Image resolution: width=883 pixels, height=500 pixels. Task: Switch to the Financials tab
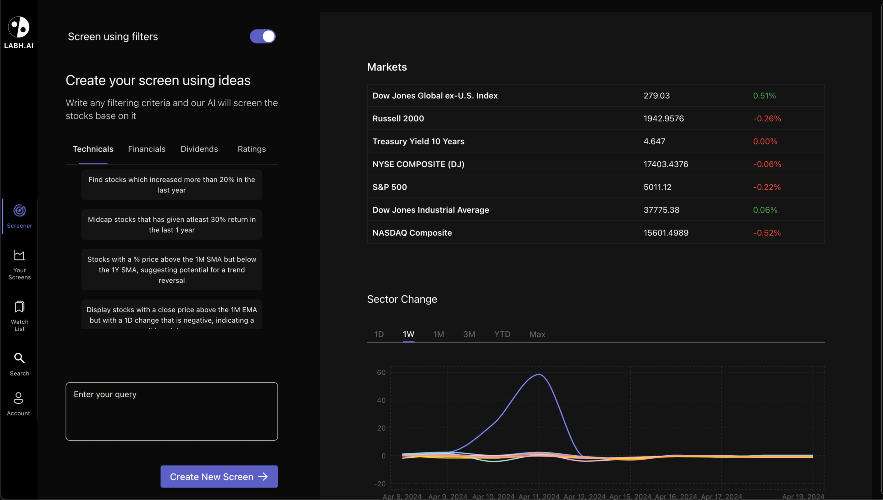147,149
